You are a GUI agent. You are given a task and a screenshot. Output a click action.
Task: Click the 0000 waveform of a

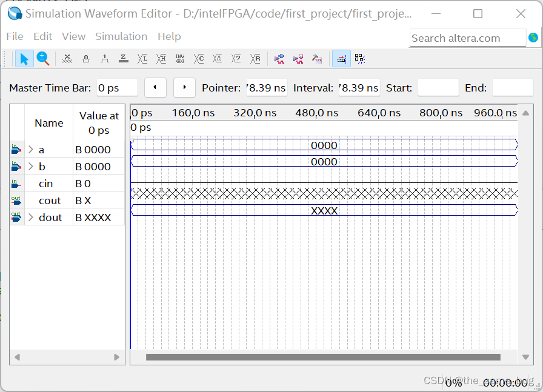(x=324, y=145)
